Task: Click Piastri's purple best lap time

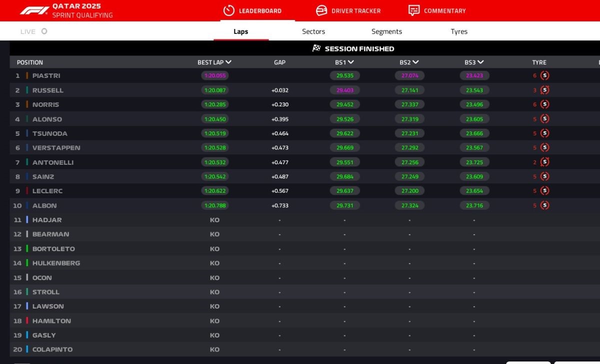Action: (x=215, y=76)
